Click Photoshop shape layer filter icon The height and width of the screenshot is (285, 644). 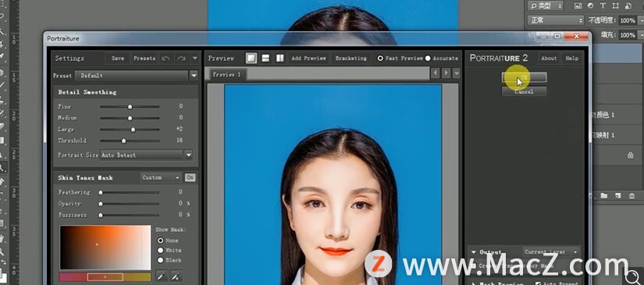coord(615,5)
